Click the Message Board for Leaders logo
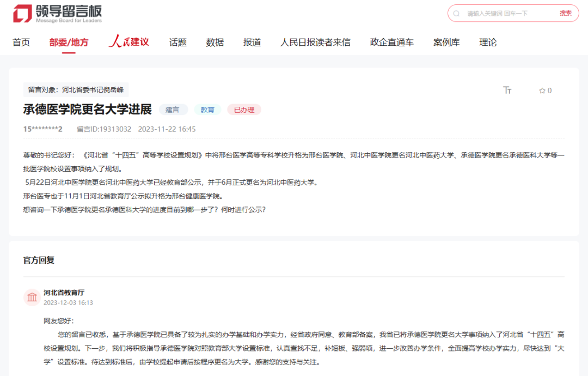This screenshot has width=588, height=376. [x=58, y=14]
